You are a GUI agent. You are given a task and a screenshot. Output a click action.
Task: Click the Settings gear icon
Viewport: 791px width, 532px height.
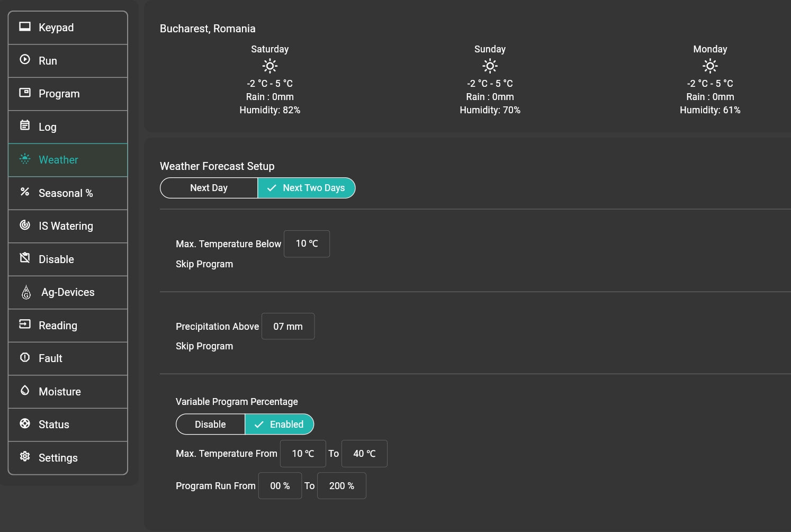[25, 457]
